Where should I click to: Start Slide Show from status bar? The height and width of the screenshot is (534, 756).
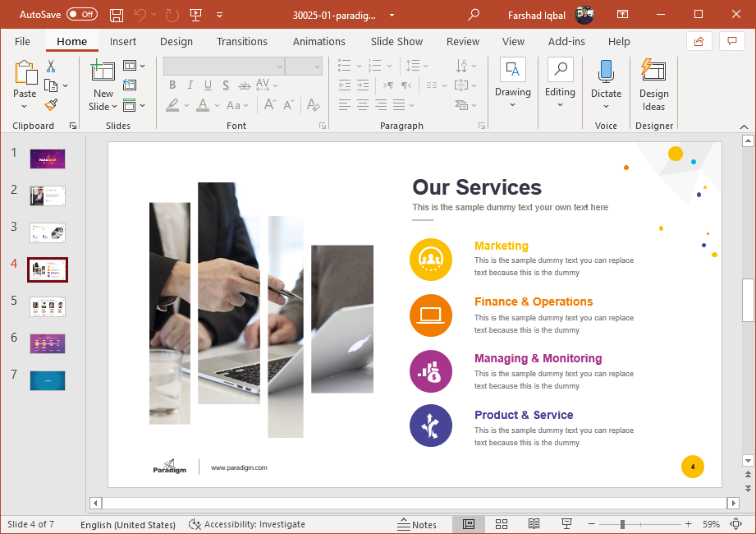click(x=566, y=524)
